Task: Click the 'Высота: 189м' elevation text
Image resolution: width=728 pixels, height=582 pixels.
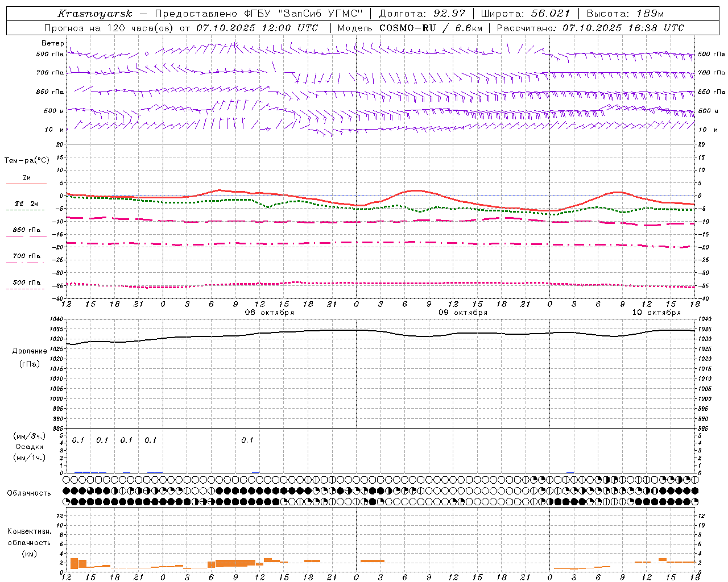Action: click(x=625, y=14)
